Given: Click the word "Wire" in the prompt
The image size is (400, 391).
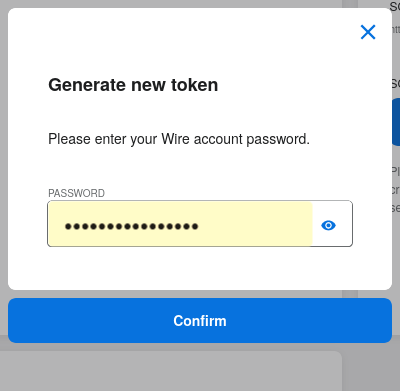Looking at the screenshot, I should coord(175,139).
